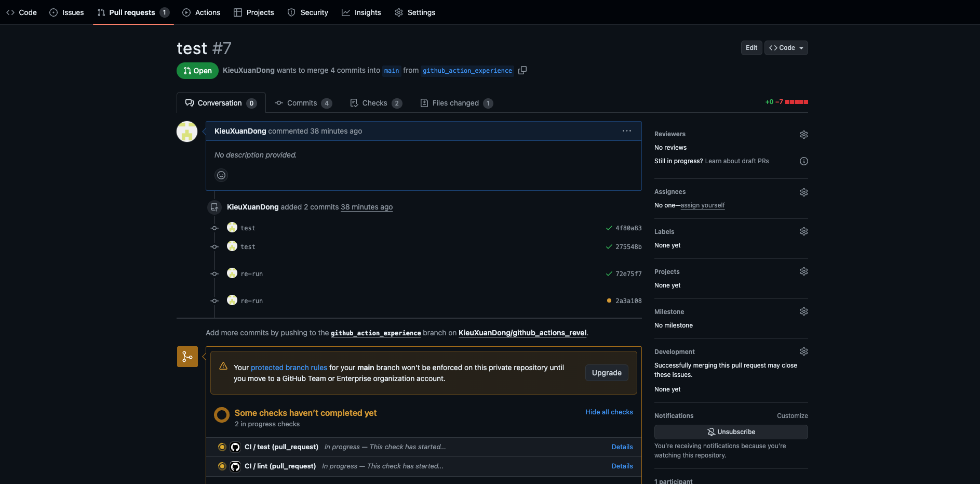The image size is (980, 484).
Task: Click the github_action_experience branch link in push hint
Action: [x=376, y=333]
